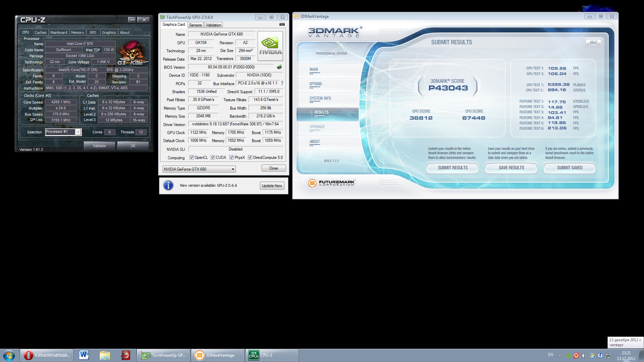Click the OK button in CPU-Z
This screenshot has width=644, height=362.
(133, 146)
